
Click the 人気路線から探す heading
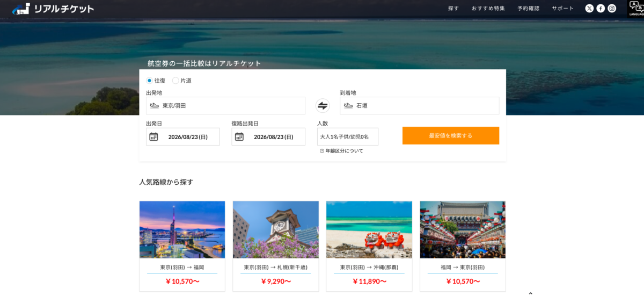(166, 182)
